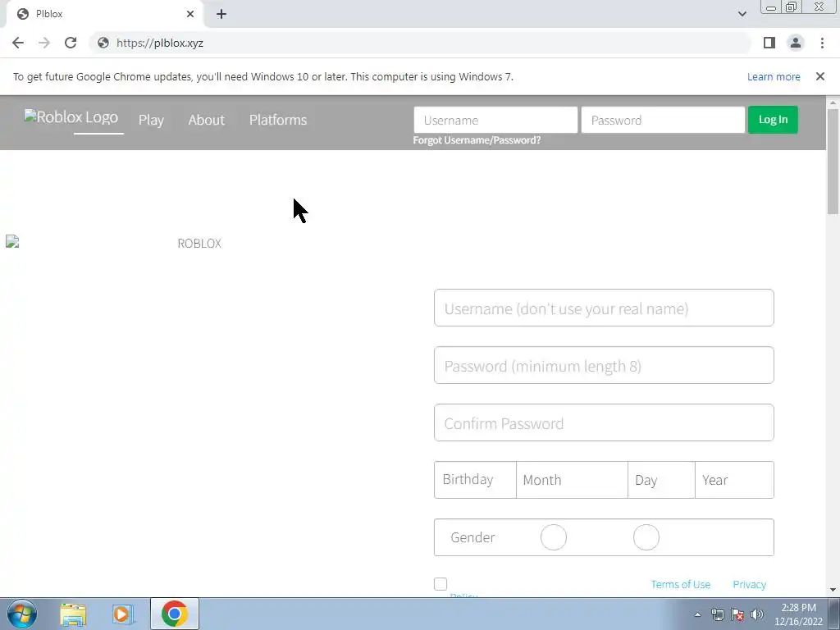The height and width of the screenshot is (630, 840).
Task: Open the Windows Start menu
Action: click(x=22, y=614)
